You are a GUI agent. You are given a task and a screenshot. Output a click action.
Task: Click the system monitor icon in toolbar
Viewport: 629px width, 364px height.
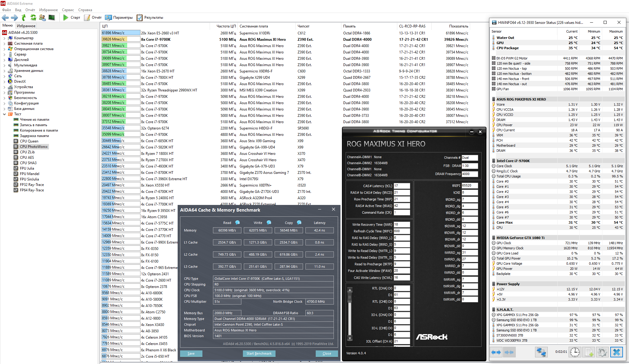click(x=52, y=18)
